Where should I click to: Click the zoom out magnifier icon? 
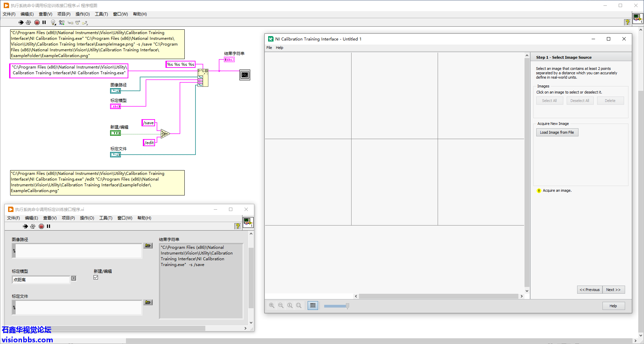281,306
